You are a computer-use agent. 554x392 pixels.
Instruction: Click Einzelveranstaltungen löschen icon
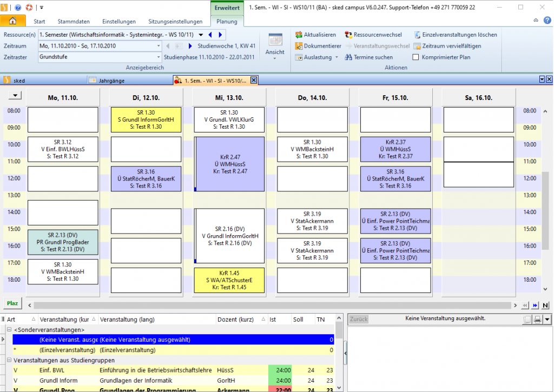point(417,35)
